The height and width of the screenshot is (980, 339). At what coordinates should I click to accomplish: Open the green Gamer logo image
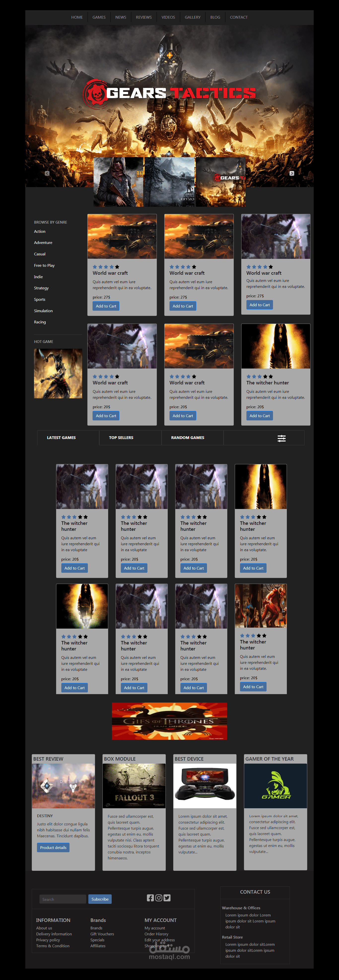[x=275, y=786]
